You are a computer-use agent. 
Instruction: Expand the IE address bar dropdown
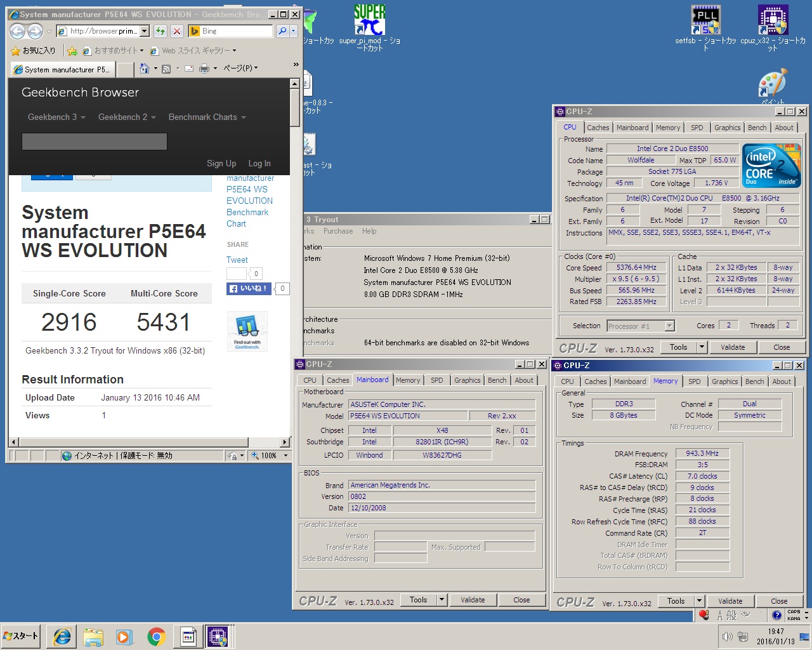pos(145,30)
